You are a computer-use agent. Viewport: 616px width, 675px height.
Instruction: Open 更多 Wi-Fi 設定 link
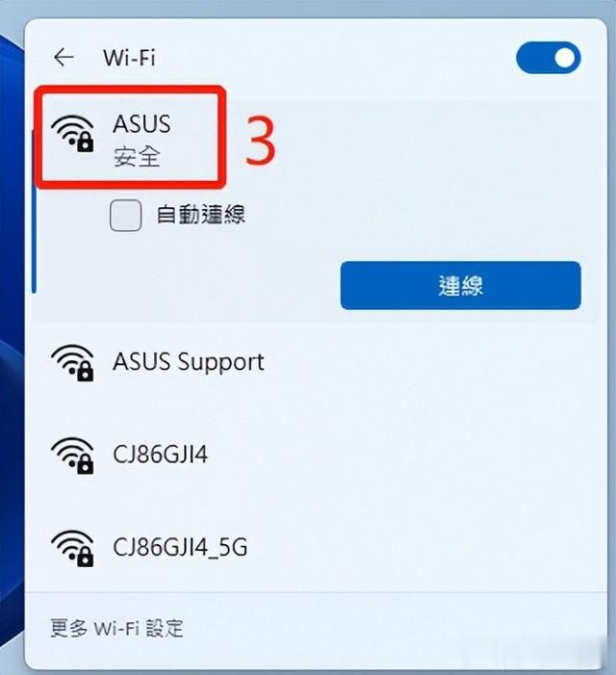point(117,628)
